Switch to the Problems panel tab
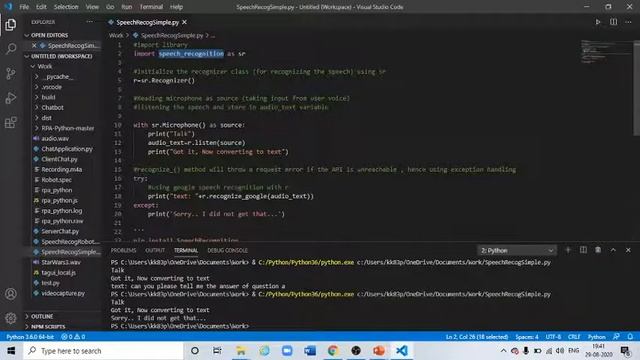 click(x=123, y=250)
